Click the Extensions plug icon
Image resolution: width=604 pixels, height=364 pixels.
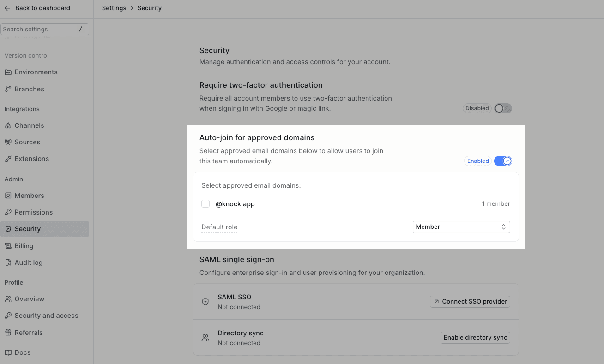[x=8, y=159]
